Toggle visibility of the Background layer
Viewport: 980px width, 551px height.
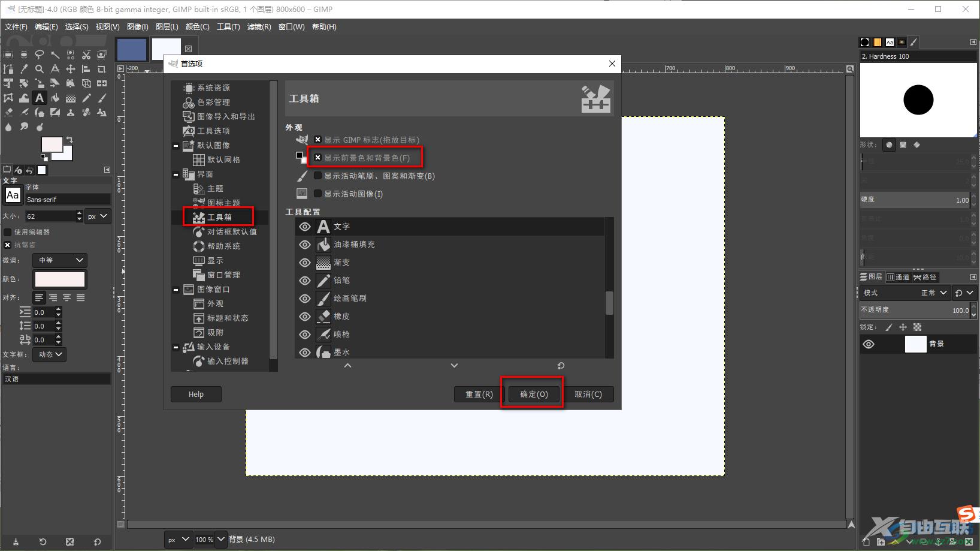click(x=869, y=344)
